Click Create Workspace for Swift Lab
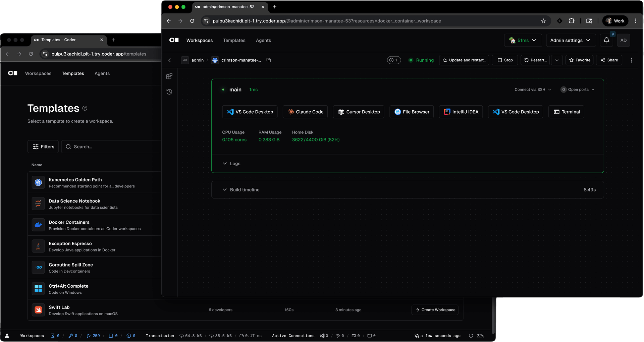Image resolution: width=644 pixels, height=342 pixels. [x=435, y=310]
